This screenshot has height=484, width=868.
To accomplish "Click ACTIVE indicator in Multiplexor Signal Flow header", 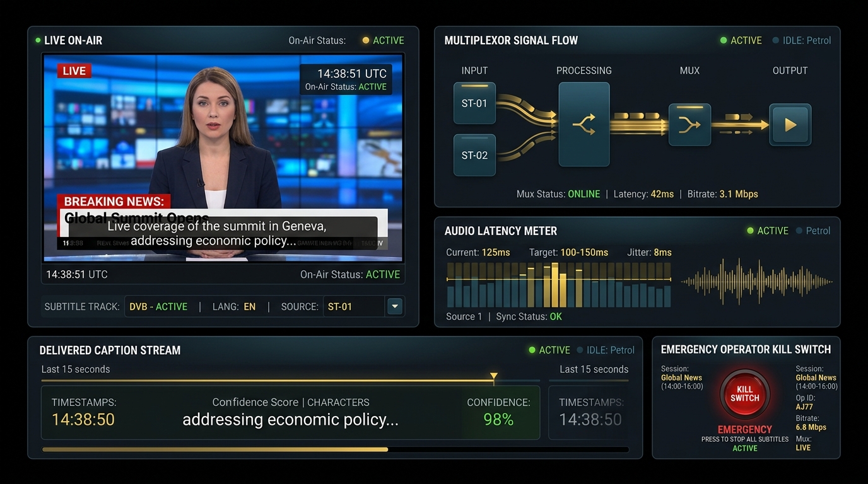I will [741, 40].
